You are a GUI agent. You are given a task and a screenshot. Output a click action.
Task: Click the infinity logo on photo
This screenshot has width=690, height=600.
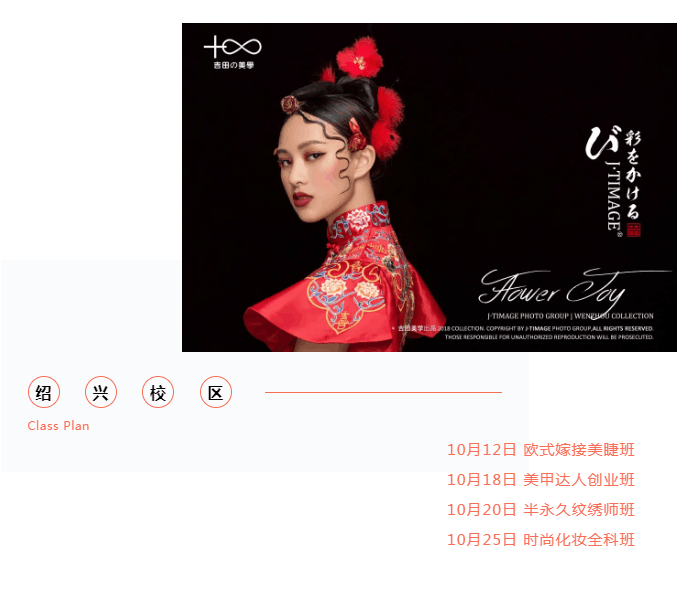[x=232, y=47]
